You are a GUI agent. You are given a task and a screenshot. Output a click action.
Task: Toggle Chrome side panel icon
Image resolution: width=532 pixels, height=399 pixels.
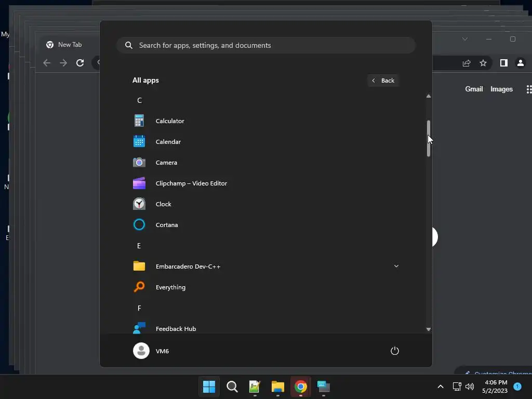click(504, 63)
